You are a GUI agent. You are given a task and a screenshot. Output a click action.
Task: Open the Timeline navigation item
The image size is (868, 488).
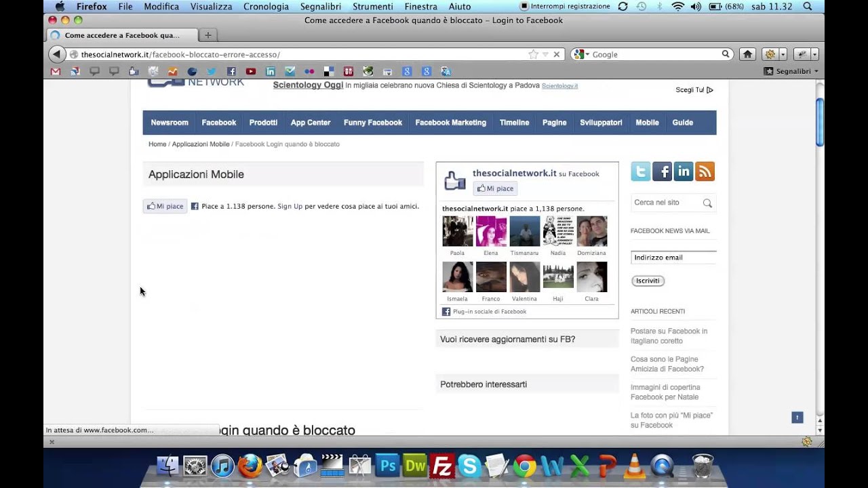pyautogui.click(x=514, y=123)
